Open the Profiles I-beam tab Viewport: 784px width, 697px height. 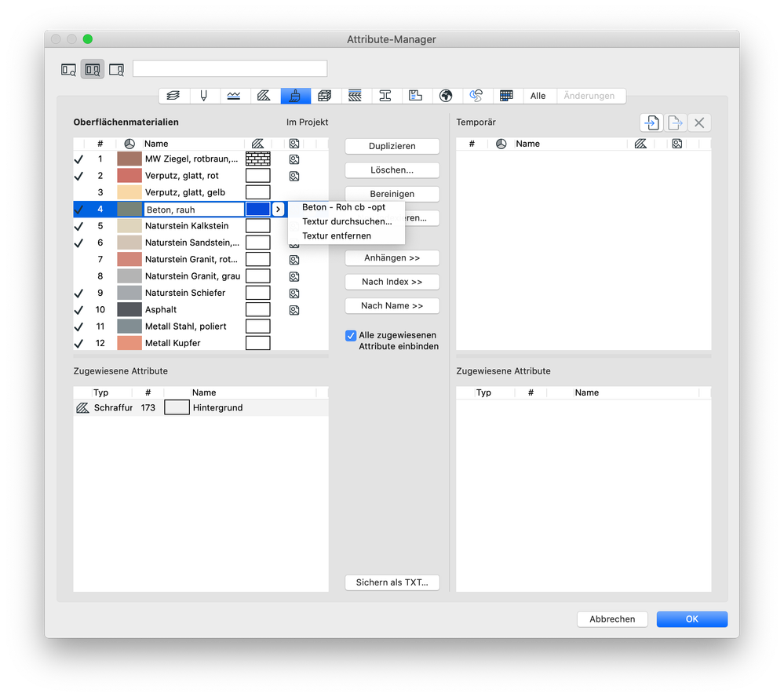click(x=385, y=96)
